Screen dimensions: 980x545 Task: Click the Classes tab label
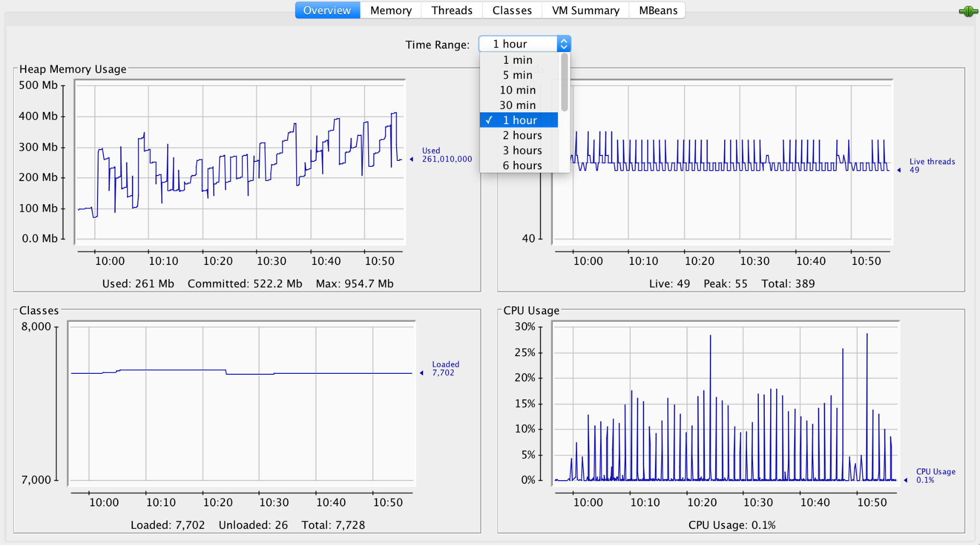(511, 10)
